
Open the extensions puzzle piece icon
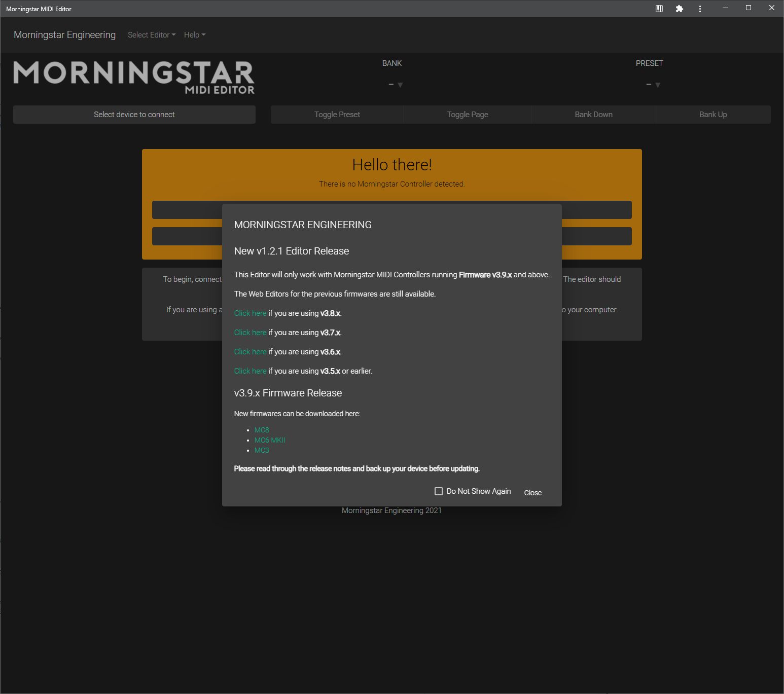(x=680, y=9)
